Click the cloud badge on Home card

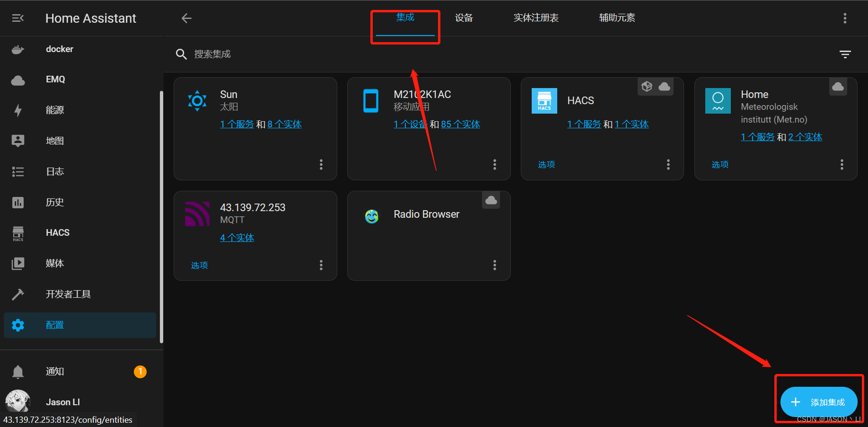pyautogui.click(x=838, y=86)
